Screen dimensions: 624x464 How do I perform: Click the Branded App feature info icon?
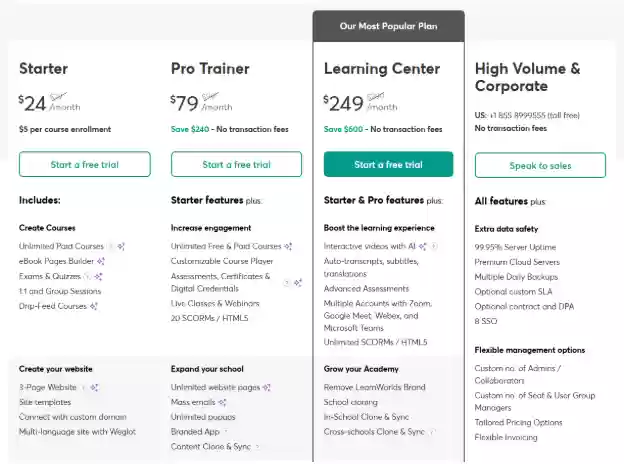point(226,432)
